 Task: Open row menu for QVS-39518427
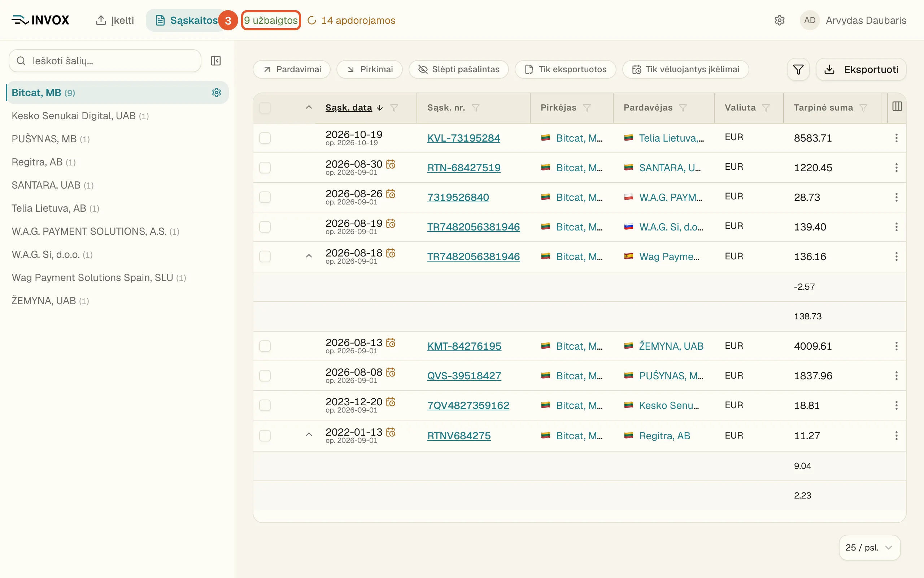click(896, 376)
